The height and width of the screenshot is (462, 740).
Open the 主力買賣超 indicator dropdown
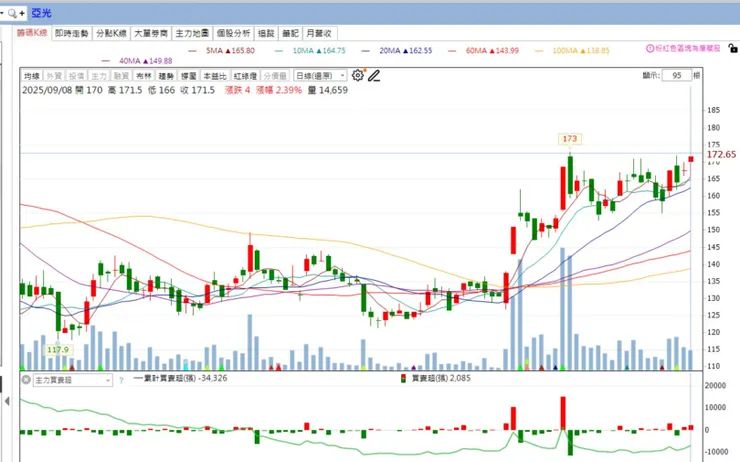point(73,380)
